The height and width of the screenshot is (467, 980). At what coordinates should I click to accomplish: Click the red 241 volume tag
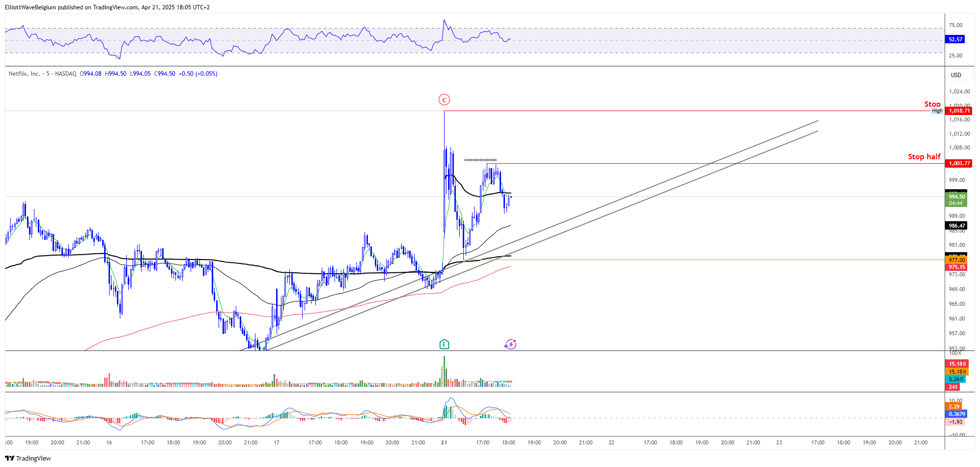953,387
